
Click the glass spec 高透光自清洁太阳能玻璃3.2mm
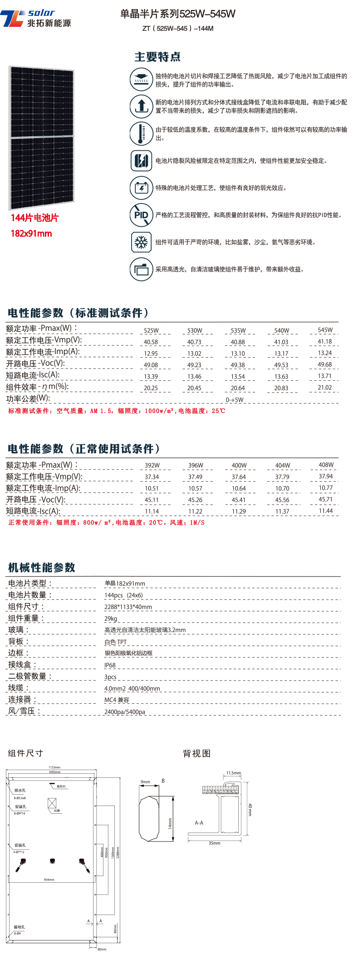[145, 630]
